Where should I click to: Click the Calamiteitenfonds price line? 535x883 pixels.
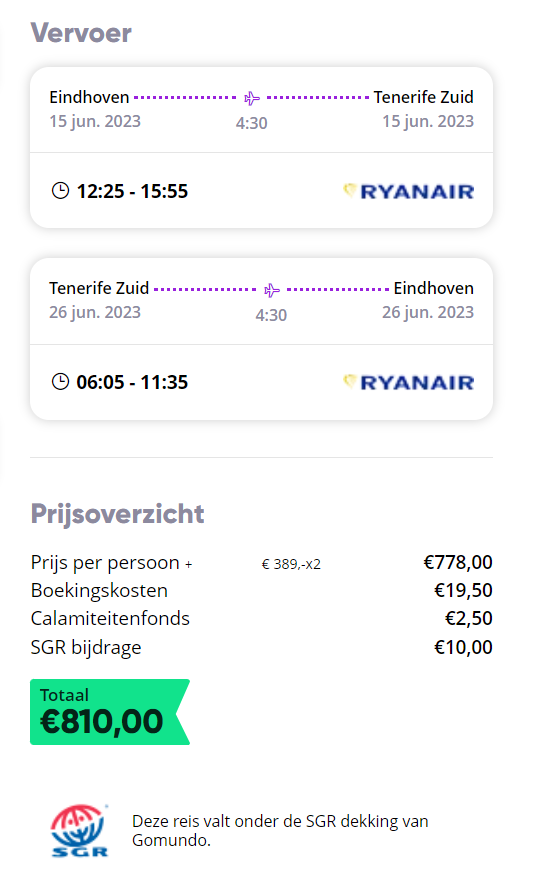pos(261,618)
